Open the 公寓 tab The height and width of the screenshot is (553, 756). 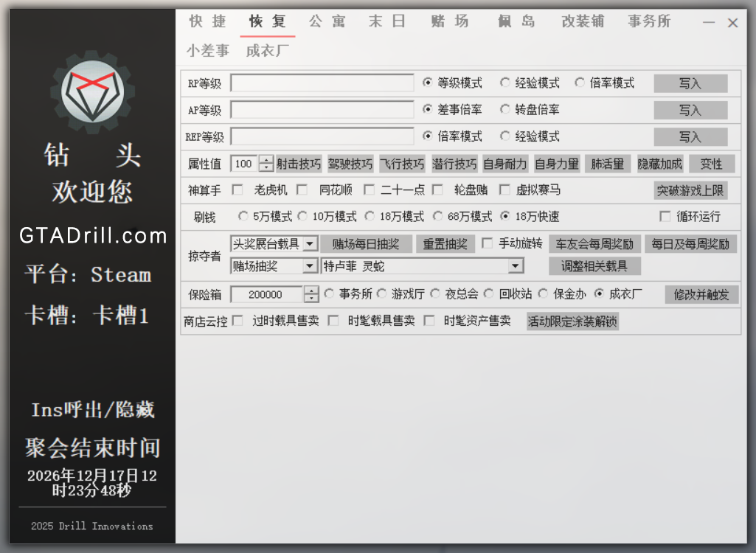[327, 21]
